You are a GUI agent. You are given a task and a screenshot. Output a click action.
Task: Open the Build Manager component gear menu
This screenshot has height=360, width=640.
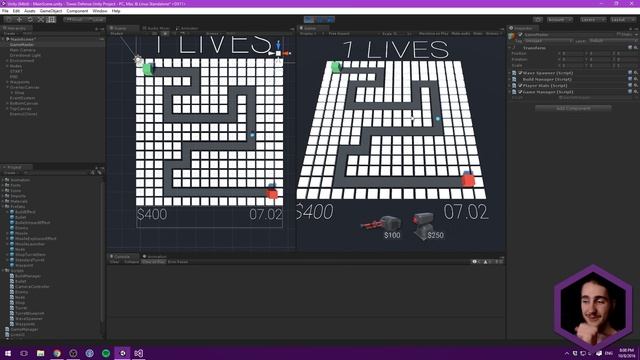[x=636, y=79]
